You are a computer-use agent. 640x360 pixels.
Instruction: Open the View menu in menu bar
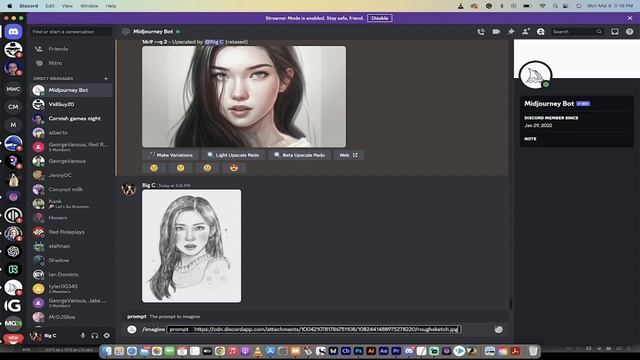tap(67, 6)
